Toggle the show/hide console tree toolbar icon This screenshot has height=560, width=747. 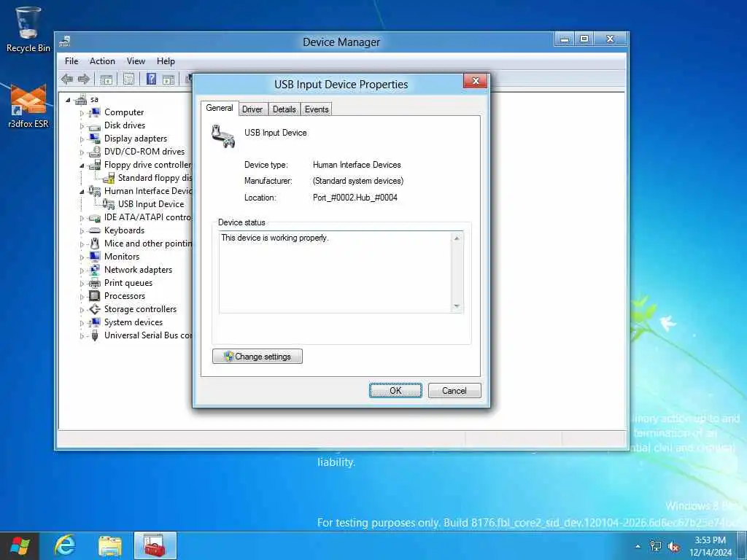pos(107,79)
